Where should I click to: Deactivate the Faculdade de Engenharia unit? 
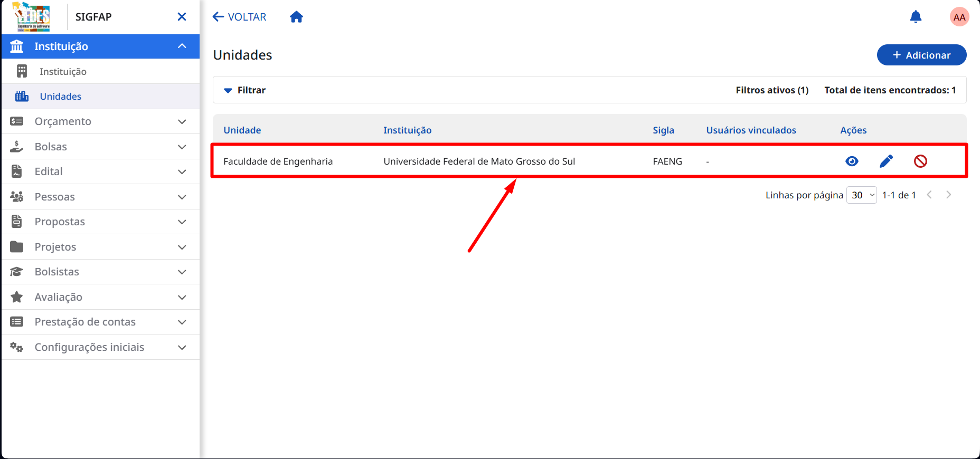pyautogui.click(x=920, y=161)
